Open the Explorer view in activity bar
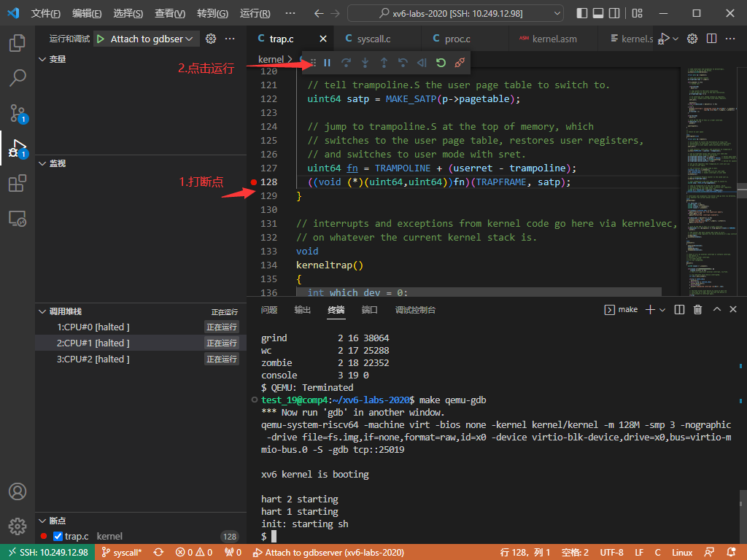Image resolution: width=747 pixels, height=560 pixels. pos(18,42)
